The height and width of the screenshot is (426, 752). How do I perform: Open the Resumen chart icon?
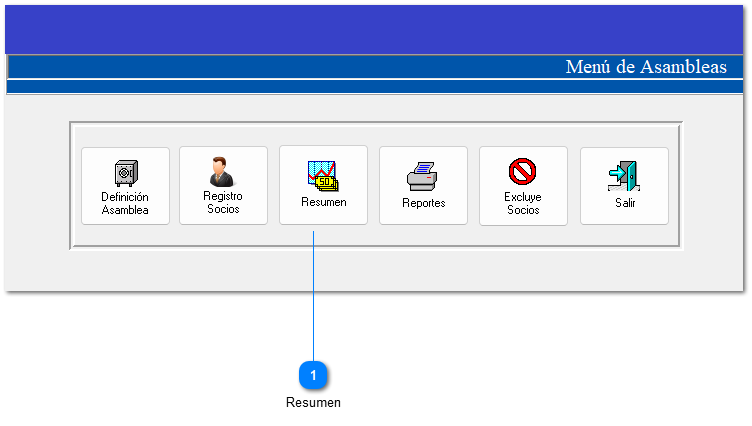click(323, 175)
